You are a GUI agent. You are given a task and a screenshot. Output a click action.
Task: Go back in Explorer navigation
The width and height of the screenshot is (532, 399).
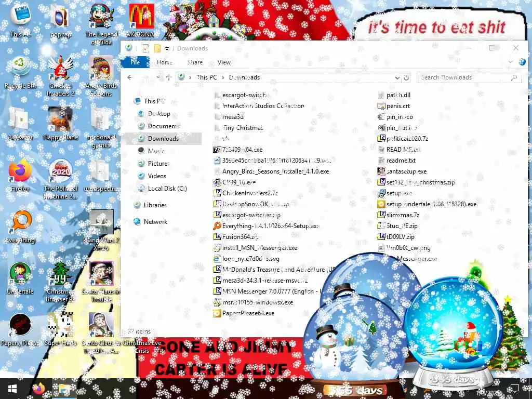129,77
